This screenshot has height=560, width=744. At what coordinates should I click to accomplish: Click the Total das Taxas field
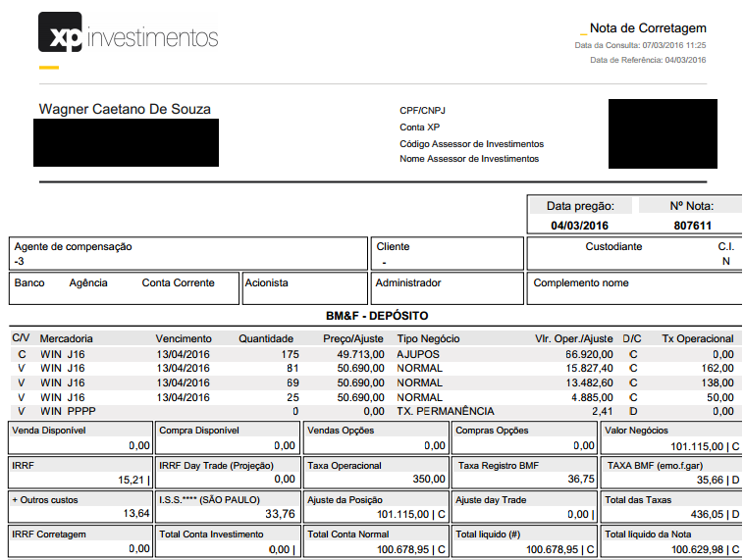671,506
